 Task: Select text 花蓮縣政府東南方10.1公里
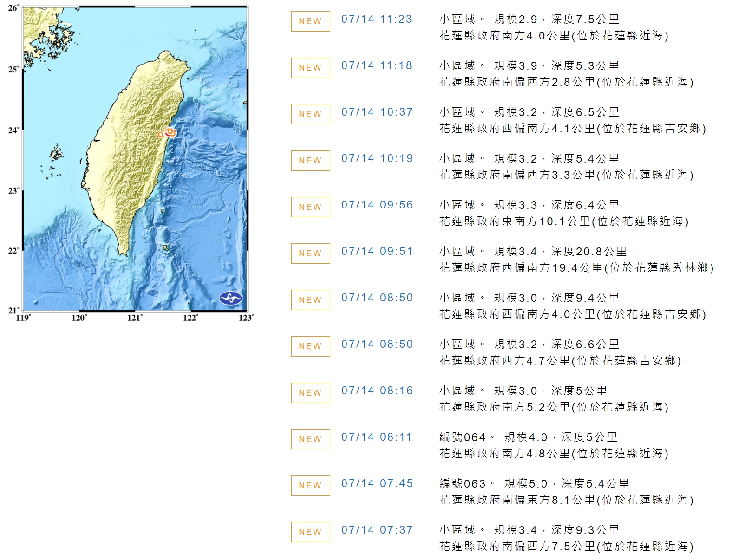515,221
